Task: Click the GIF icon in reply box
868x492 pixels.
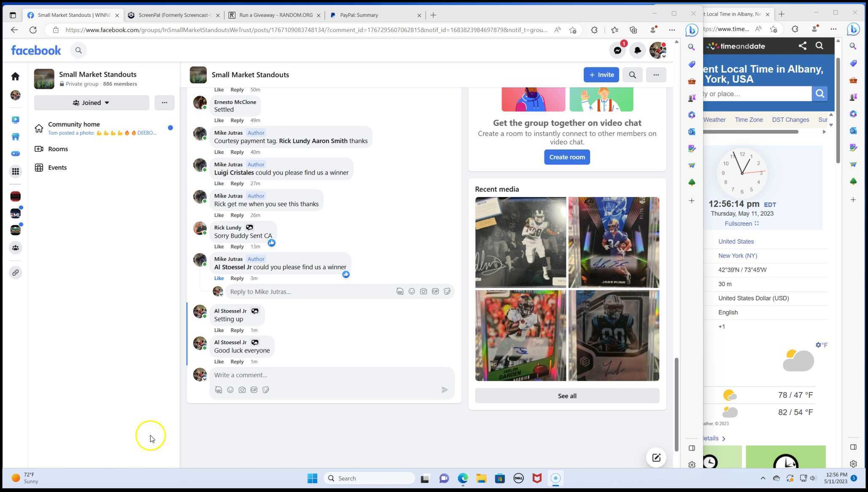Action: point(435,292)
